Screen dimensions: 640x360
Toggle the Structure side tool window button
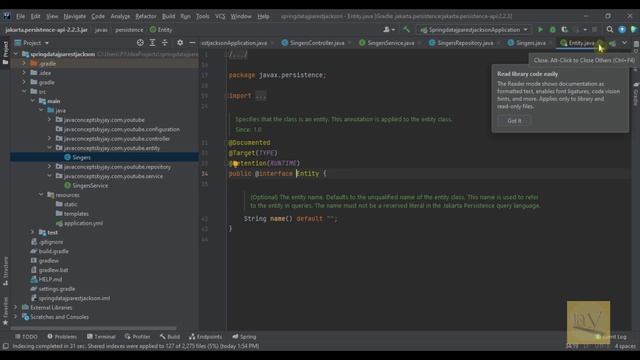pyautogui.click(x=5, y=271)
